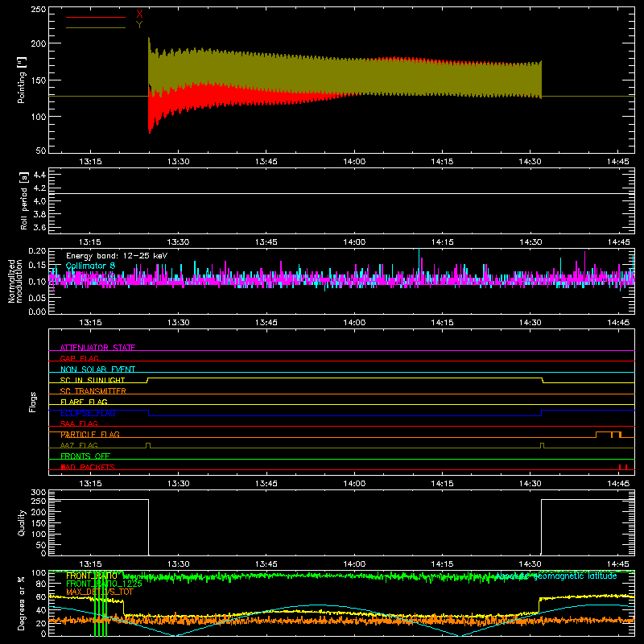This screenshot has width=644, height=644.
Task: Click the Quality axis label
Action: pyautogui.click(x=22, y=522)
